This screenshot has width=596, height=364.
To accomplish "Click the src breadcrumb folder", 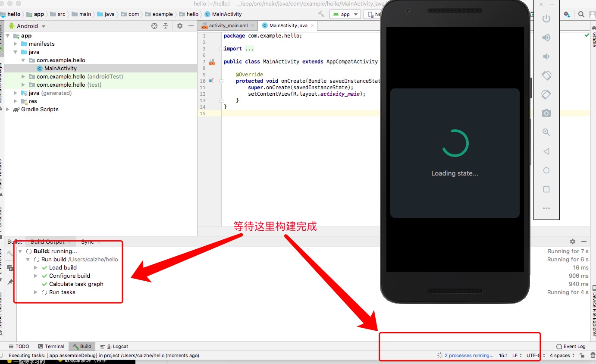I will [58, 14].
